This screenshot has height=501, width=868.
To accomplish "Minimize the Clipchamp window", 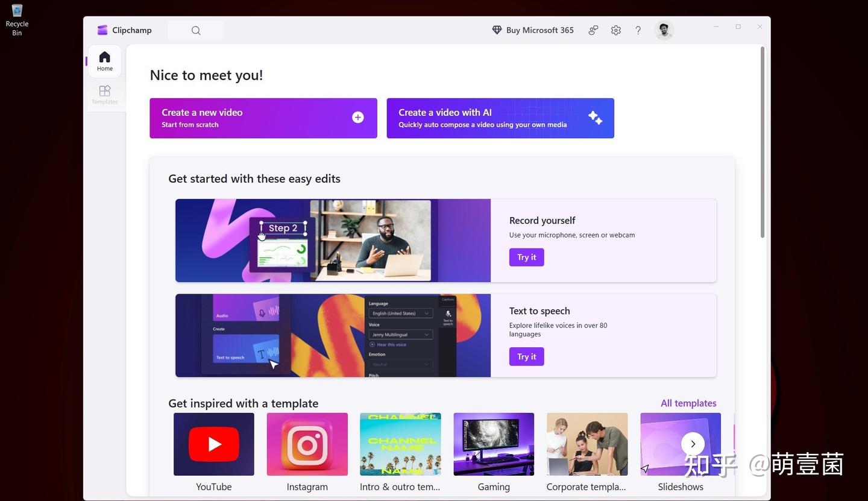I will tap(716, 27).
